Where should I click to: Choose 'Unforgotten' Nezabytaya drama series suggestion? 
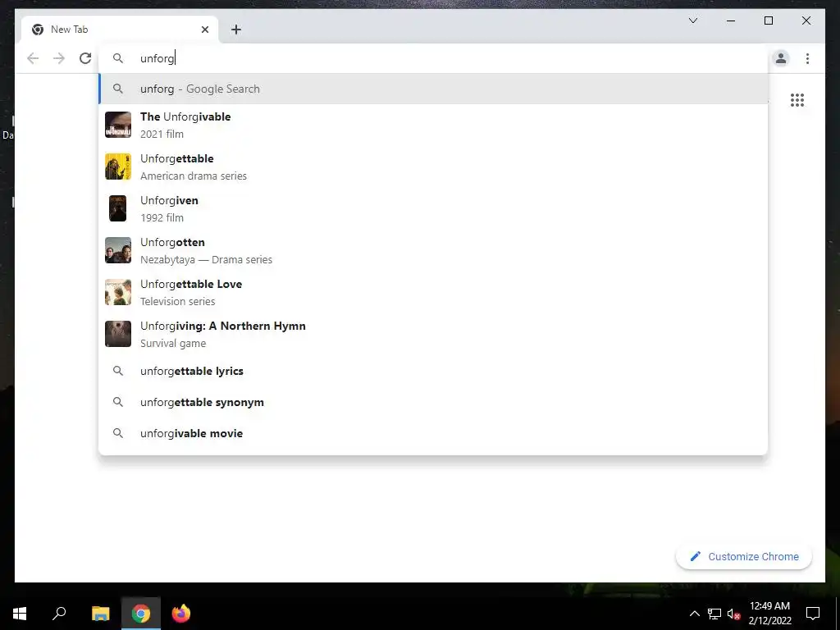tap(433, 250)
